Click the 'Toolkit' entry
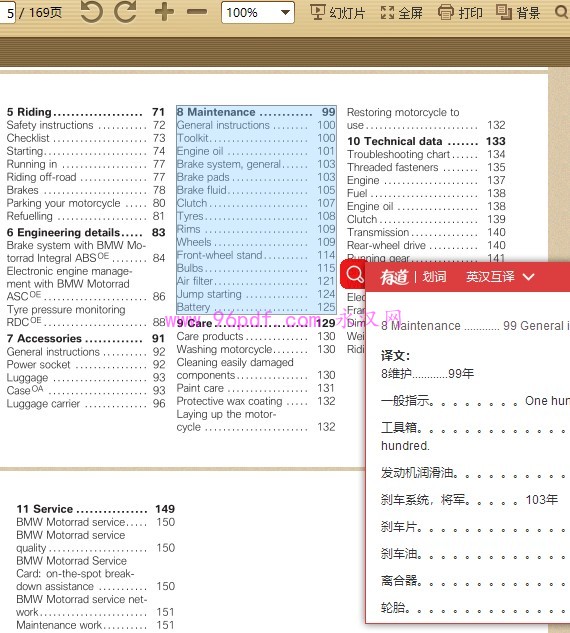Screen dimensions: 570x633 256,138
